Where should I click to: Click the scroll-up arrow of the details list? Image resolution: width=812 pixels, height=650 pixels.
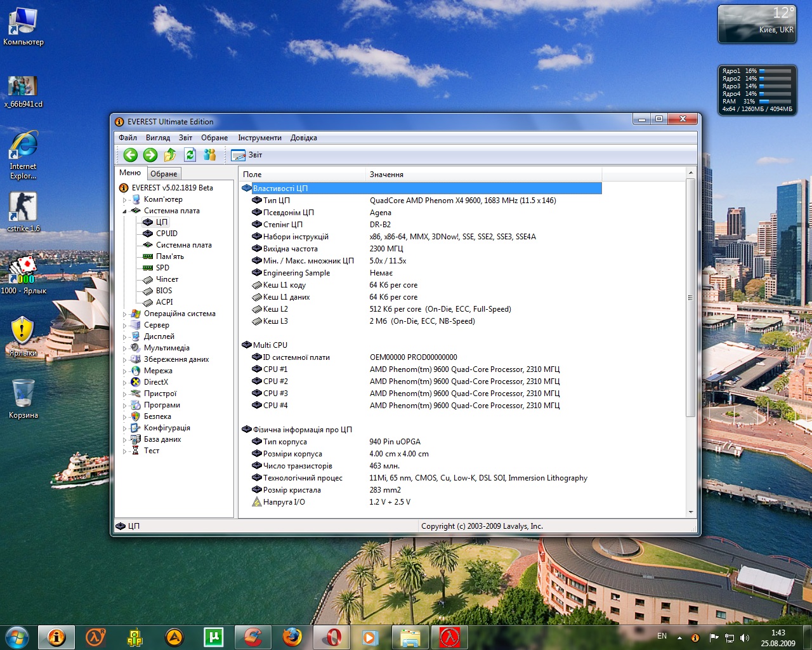click(691, 173)
